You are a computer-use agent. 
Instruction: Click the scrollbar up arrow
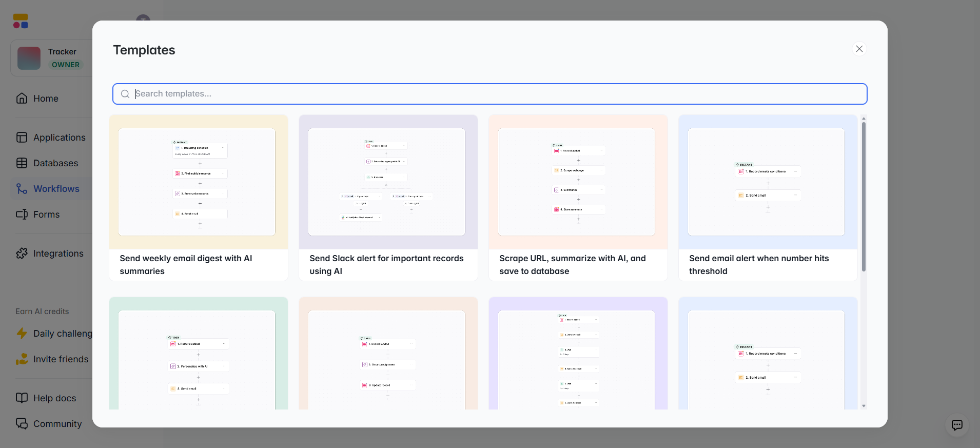pyautogui.click(x=864, y=119)
